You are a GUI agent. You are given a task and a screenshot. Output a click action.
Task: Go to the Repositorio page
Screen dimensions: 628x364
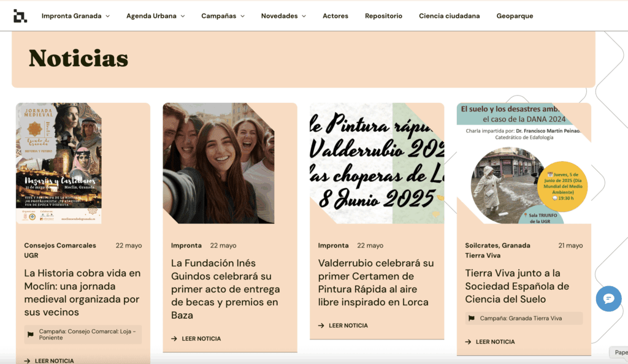point(384,16)
